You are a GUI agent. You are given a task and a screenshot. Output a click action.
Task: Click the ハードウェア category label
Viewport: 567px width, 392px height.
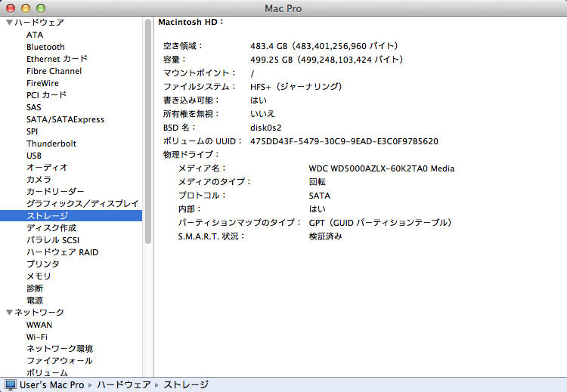39,23
